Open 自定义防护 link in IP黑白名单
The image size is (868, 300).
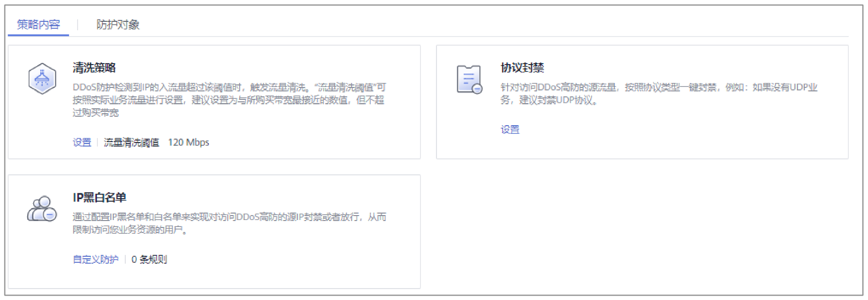pyautogui.click(x=95, y=259)
